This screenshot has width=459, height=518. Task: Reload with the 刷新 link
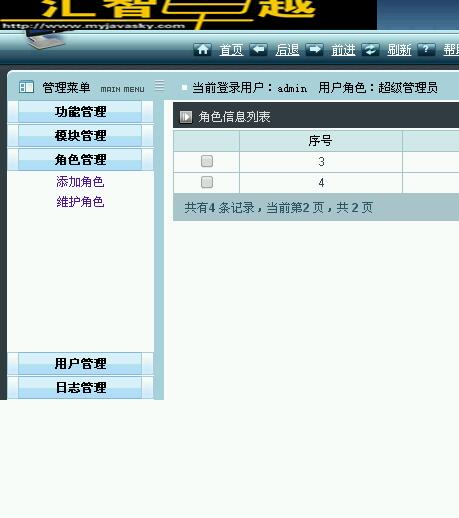tap(399, 50)
